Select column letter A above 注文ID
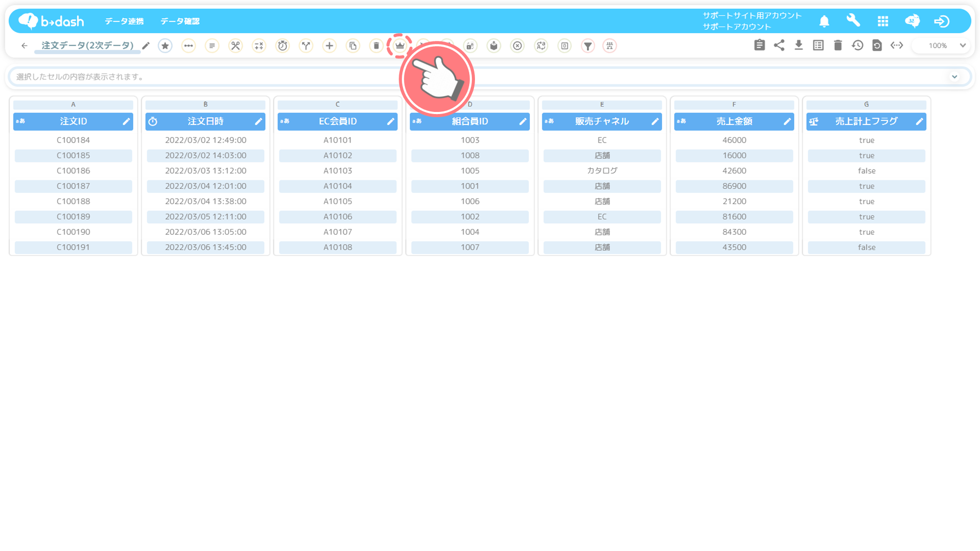The height and width of the screenshot is (551, 980). pos(73,104)
